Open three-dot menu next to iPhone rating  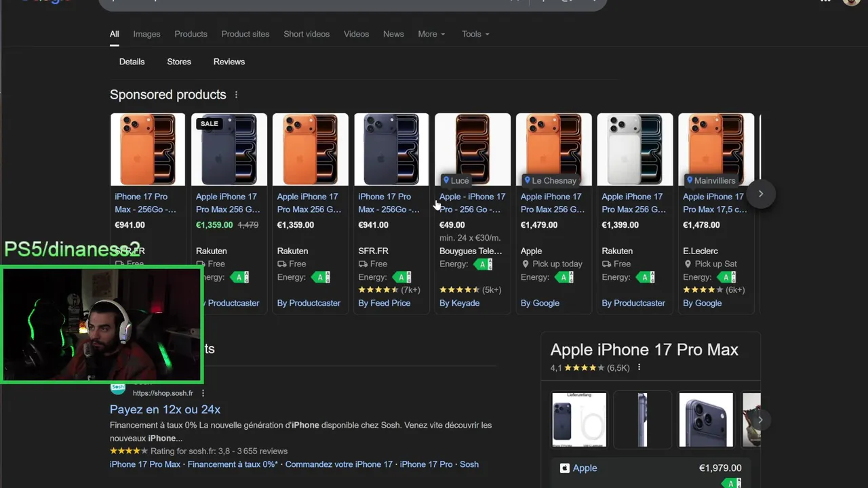[639, 368]
